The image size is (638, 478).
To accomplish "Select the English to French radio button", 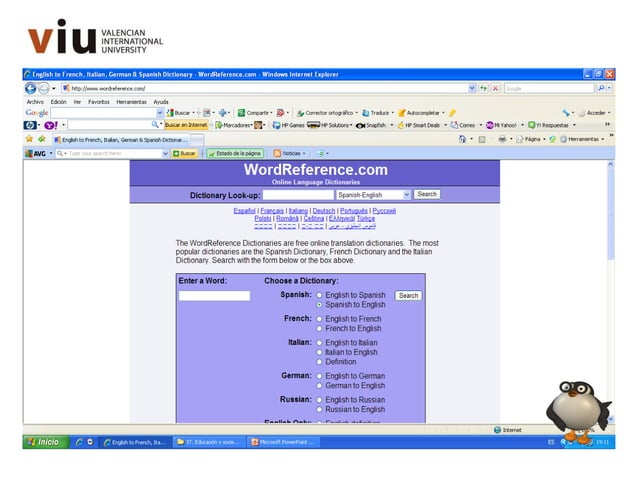I will pyautogui.click(x=319, y=319).
